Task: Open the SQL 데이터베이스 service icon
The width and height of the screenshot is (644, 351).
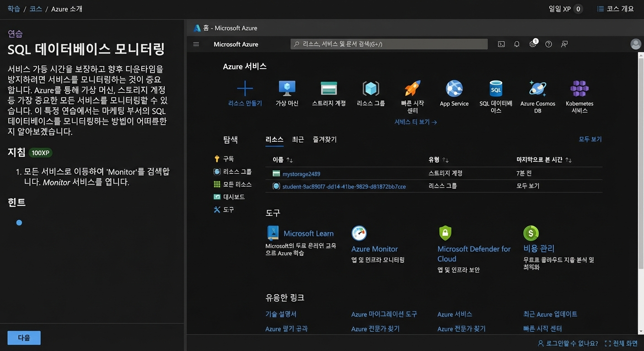Action: (x=496, y=88)
